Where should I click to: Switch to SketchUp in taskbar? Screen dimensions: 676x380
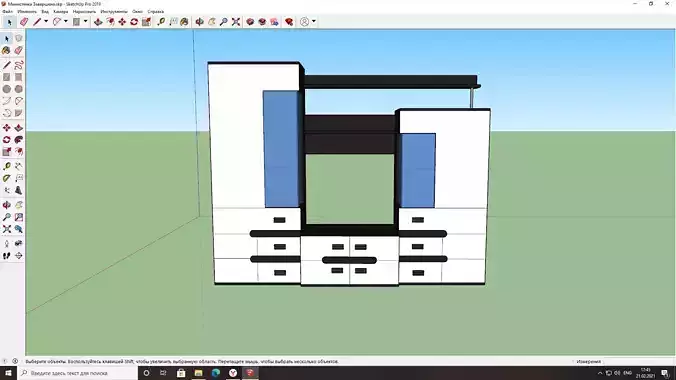point(250,373)
